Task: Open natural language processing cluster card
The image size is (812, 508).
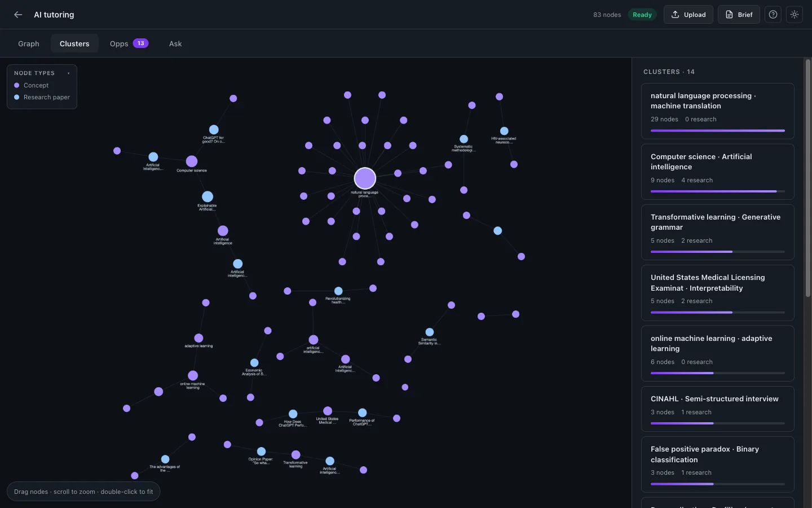Action: 717,111
